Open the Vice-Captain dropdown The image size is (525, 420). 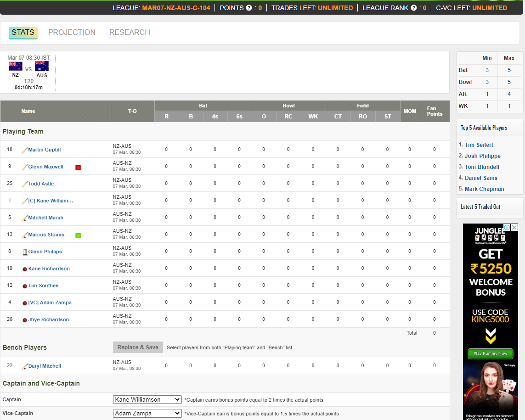pyautogui.click(x=147, y=413)
